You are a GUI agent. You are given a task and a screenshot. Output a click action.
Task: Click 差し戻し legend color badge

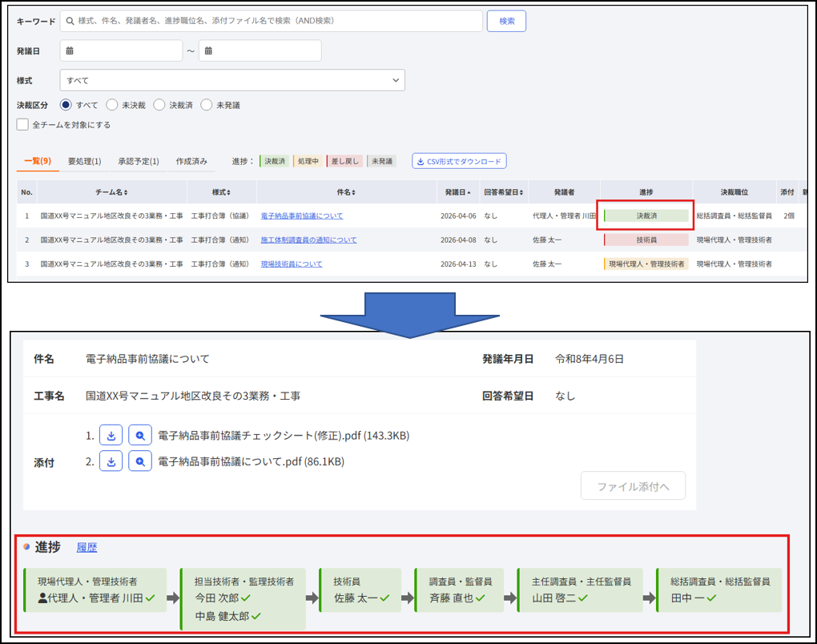pos(344,161)
